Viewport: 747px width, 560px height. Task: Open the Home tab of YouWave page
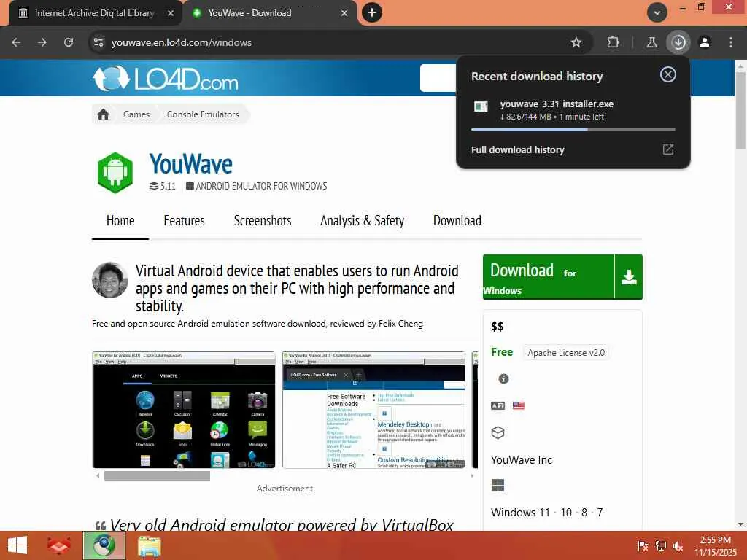120,221
